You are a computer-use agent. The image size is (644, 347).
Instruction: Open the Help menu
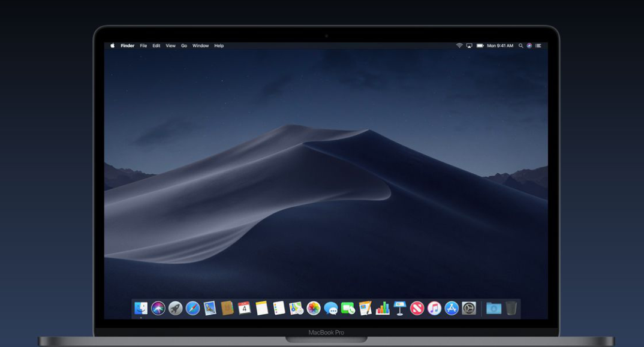pos(219,46)
